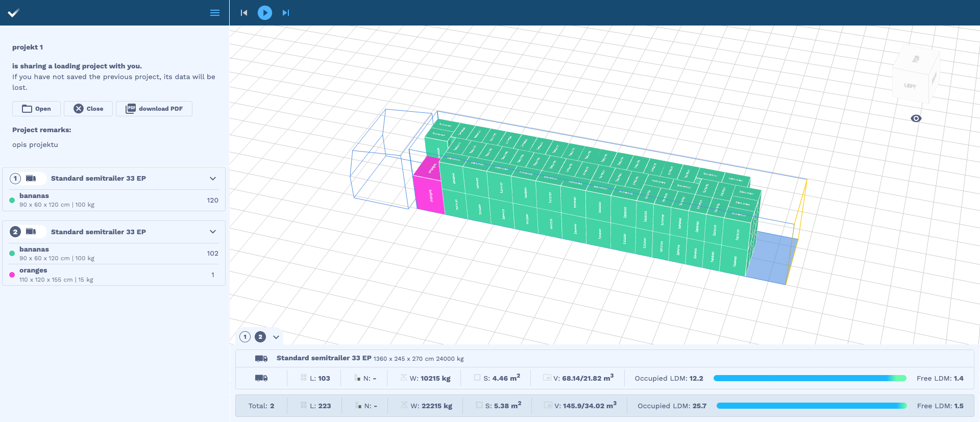Skip to last loading step
Image resolution: width=980 pixels, height=422 pixels.
(x=286, y=13)
